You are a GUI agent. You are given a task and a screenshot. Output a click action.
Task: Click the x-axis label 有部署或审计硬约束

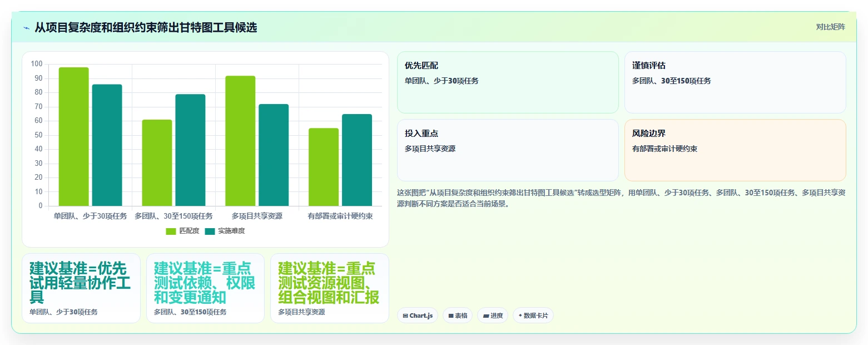[340, 216]
